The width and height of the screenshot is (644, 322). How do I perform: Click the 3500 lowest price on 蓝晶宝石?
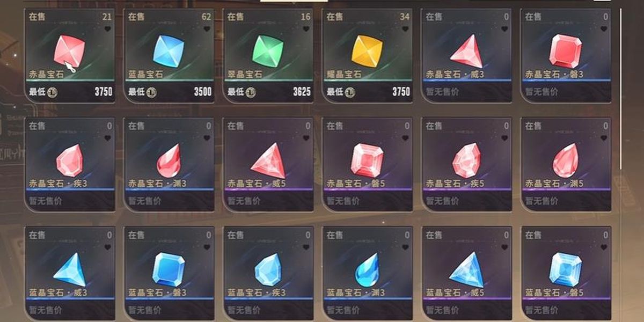203,92
